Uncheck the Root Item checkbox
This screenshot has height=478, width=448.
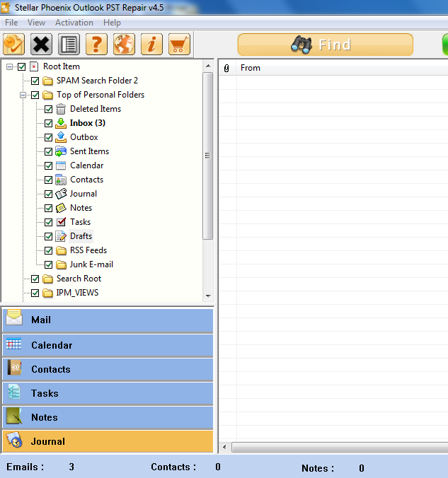coord(21,66)
